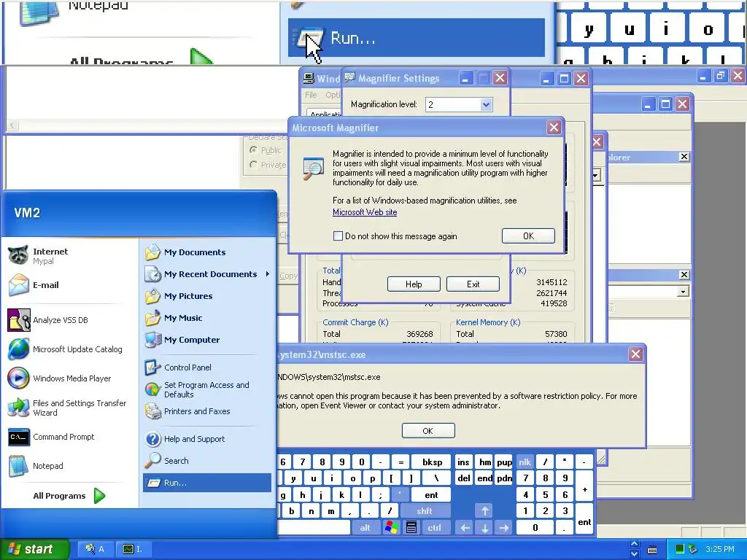747x560 pixels.
Task: Click the Start button
Action: point(34,549)
